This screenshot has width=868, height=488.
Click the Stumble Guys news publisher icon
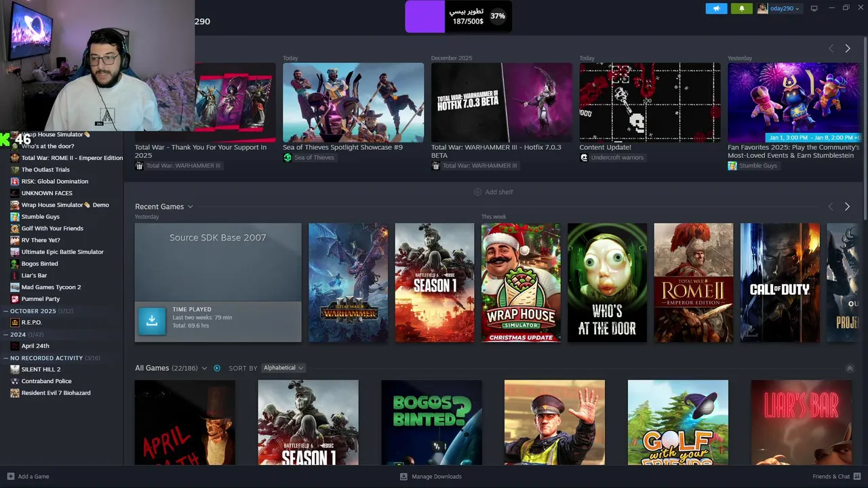(732, 165)
